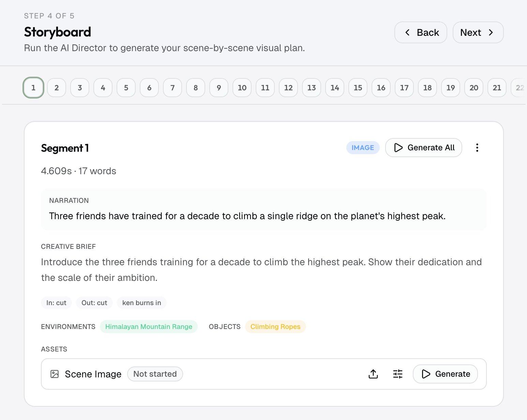Select segment tab 20
527x420 pixels.
click(474, 88)
